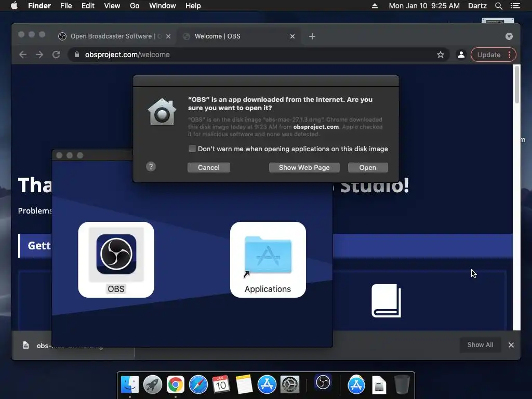Viewport: 532px width, 399px height.
Task: Click the Chrome Update button
Action: 489,55
